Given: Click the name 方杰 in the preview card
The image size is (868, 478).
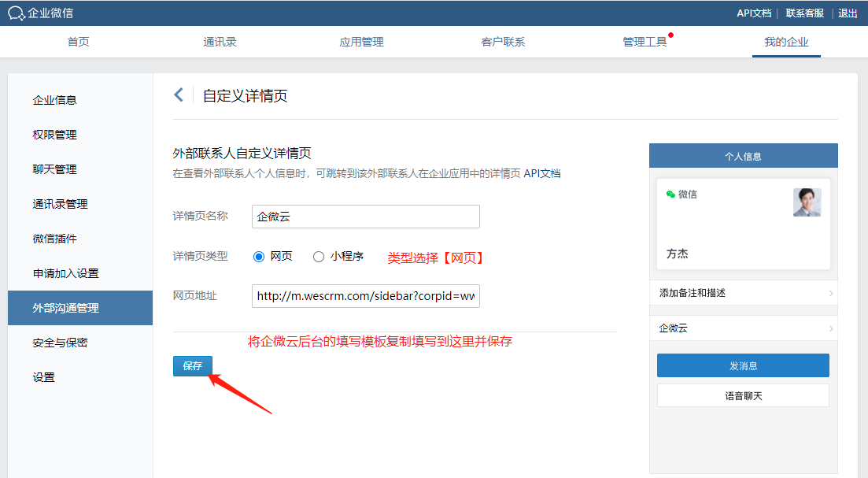Looking at the screenshot, I should tap(677, 254).
